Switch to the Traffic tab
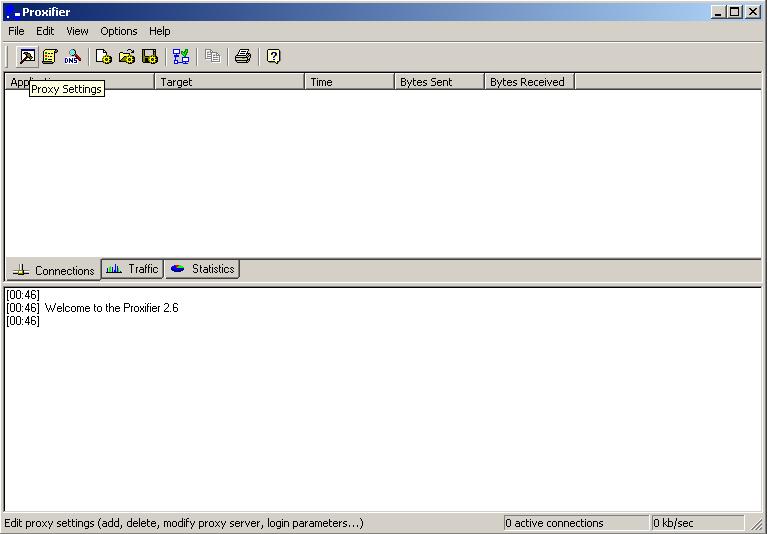 pos(133,269)
